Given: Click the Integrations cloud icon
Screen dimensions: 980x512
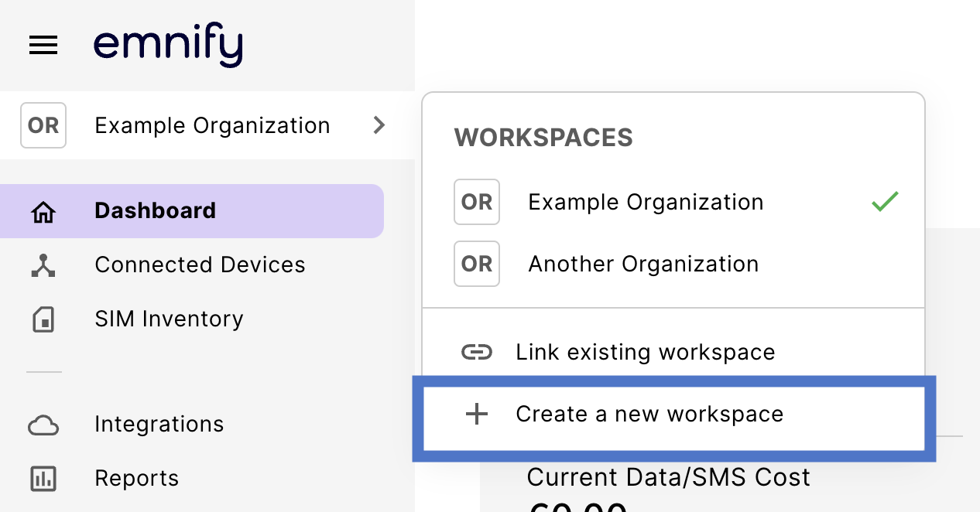Looking at the screenshot, I should pos(43,425).
